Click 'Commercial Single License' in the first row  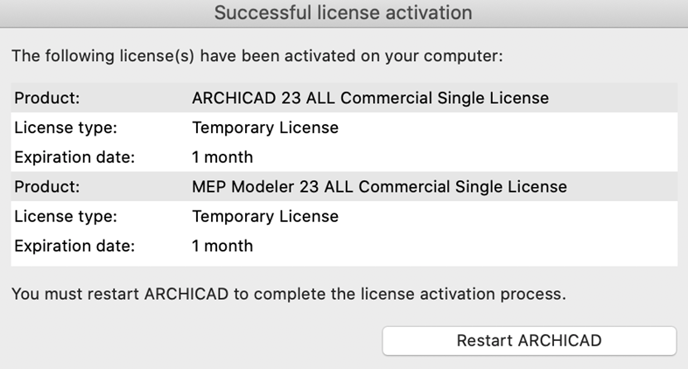coord(444,98)
